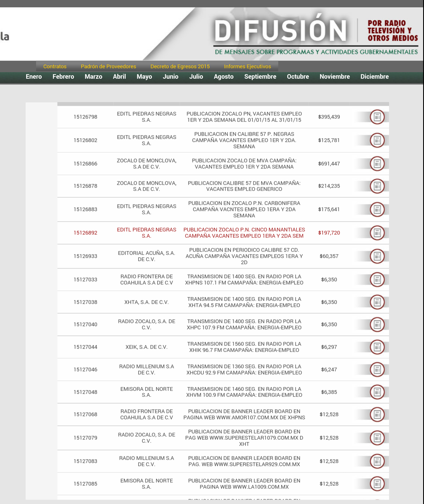Open document icon for contract 15126802

click(x=377, y=140)
